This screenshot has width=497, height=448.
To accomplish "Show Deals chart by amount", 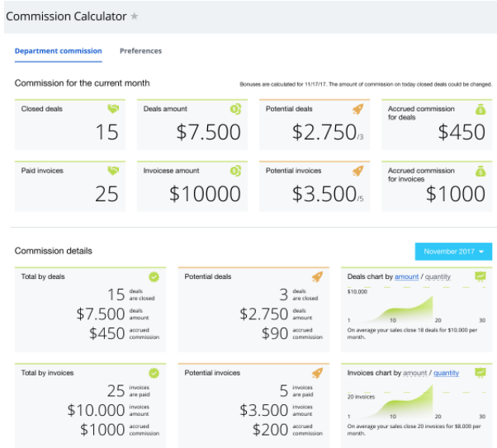I will point(407,276).
